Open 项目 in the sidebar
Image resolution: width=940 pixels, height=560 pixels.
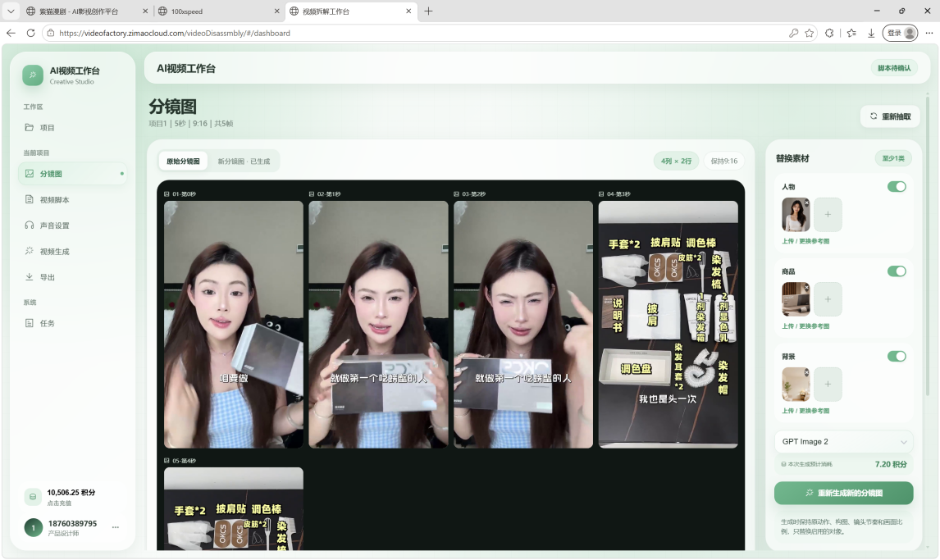(72, 128)
